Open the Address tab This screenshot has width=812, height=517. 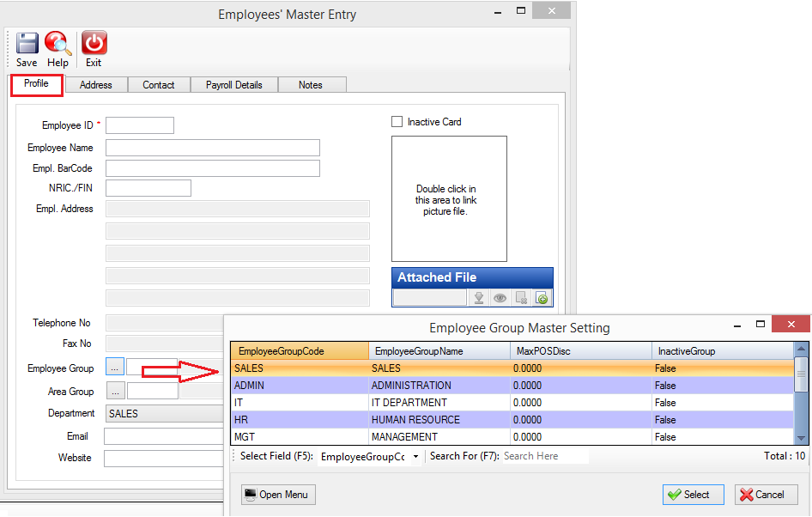(96, 85)
